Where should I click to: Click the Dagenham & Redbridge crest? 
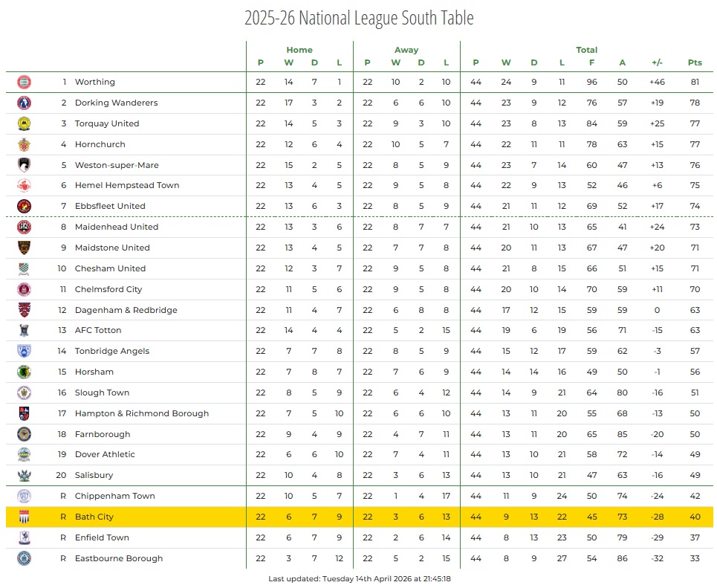tap(24, 310)
